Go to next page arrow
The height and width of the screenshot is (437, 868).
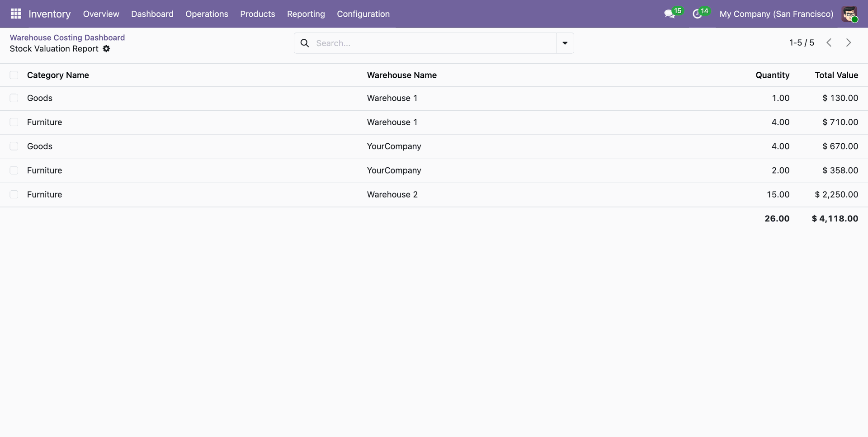849,42
